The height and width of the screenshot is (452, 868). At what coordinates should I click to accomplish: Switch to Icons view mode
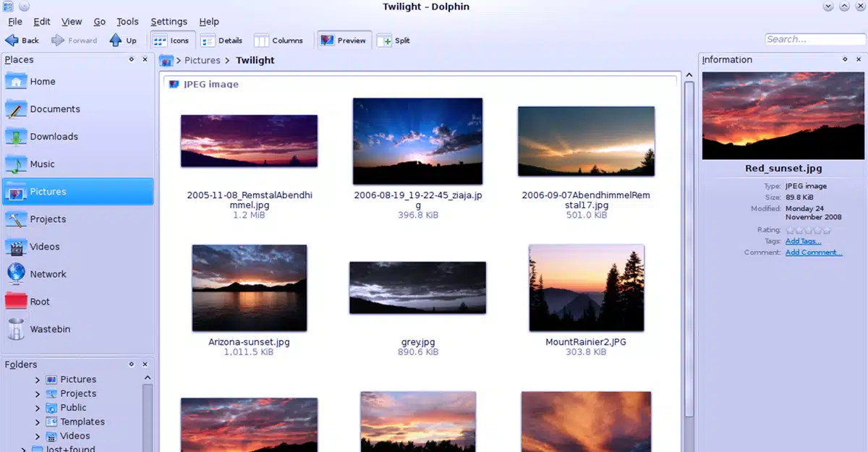coord(171,40)
